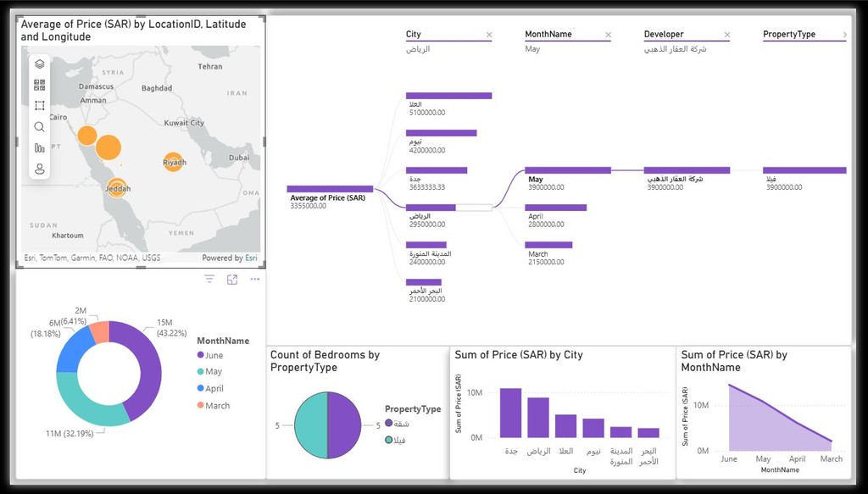
Task: Select the العلا bar in city chart
Action: 565,426
